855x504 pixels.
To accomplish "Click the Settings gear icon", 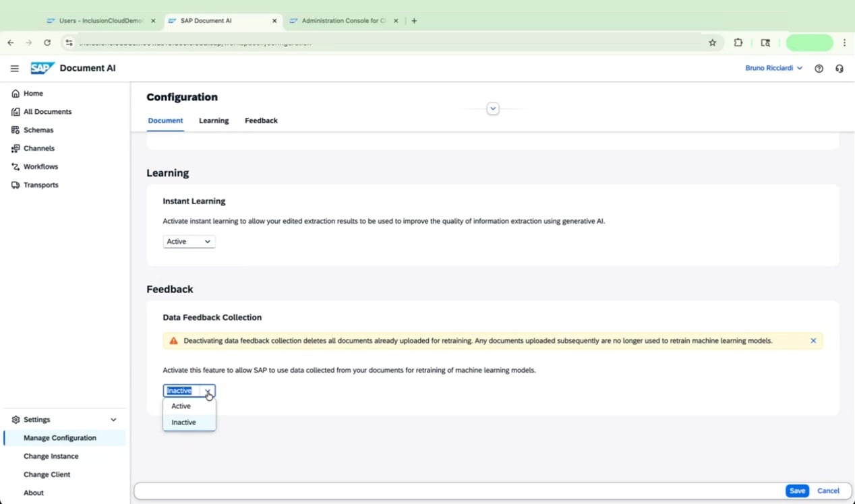I will pos(16,419).
